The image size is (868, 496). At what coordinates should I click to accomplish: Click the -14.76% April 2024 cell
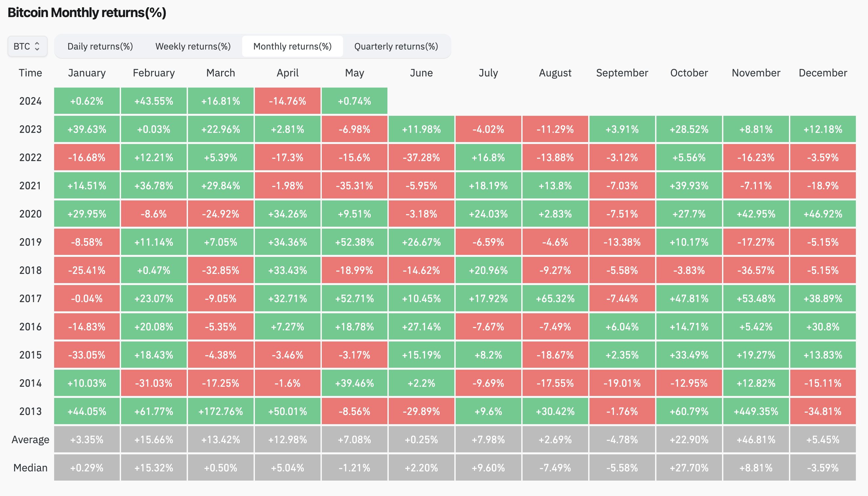coord(287,101)
